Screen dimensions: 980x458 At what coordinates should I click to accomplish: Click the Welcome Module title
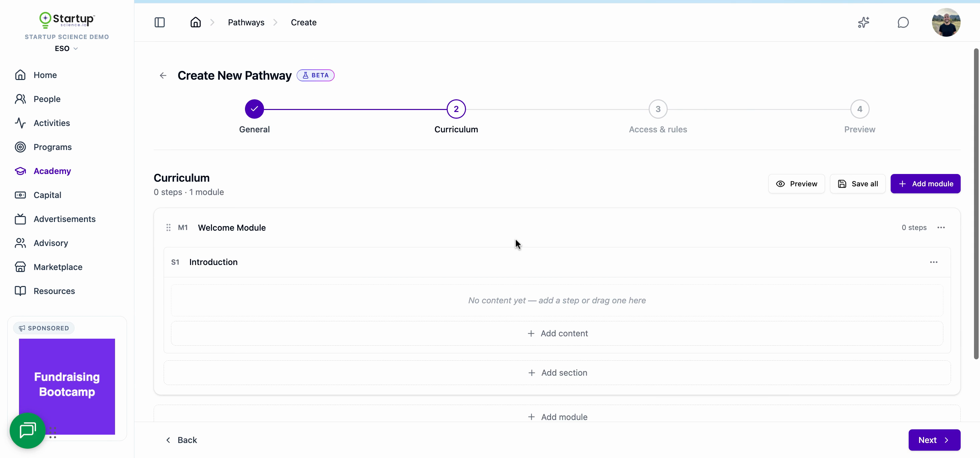click(232, 227)
